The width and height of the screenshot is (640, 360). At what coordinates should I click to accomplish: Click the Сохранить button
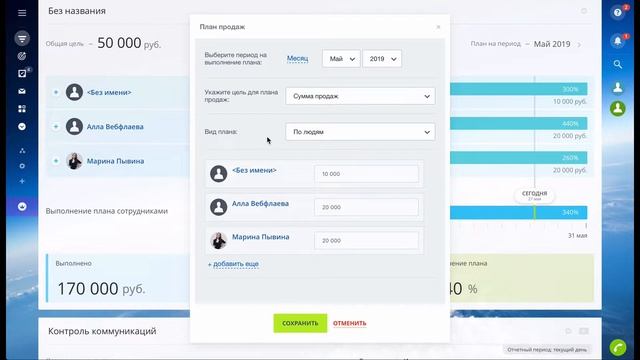click(300, 323)
